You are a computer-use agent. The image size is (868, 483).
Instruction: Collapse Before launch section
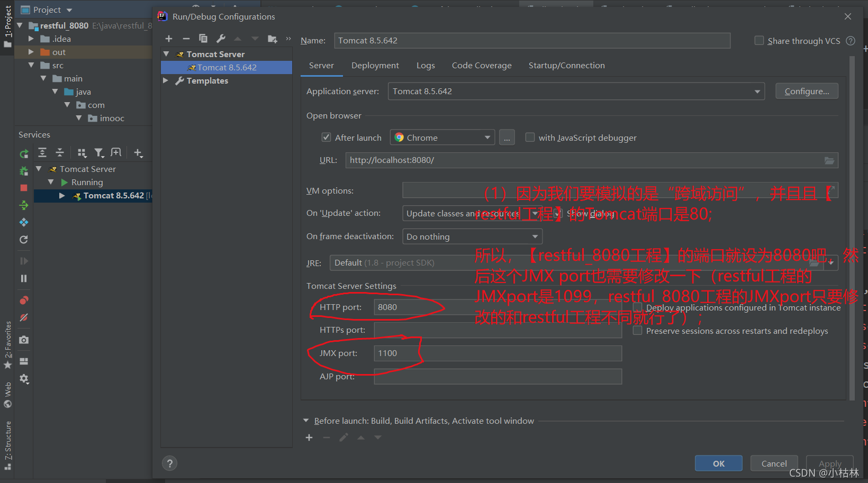[306, 421]
